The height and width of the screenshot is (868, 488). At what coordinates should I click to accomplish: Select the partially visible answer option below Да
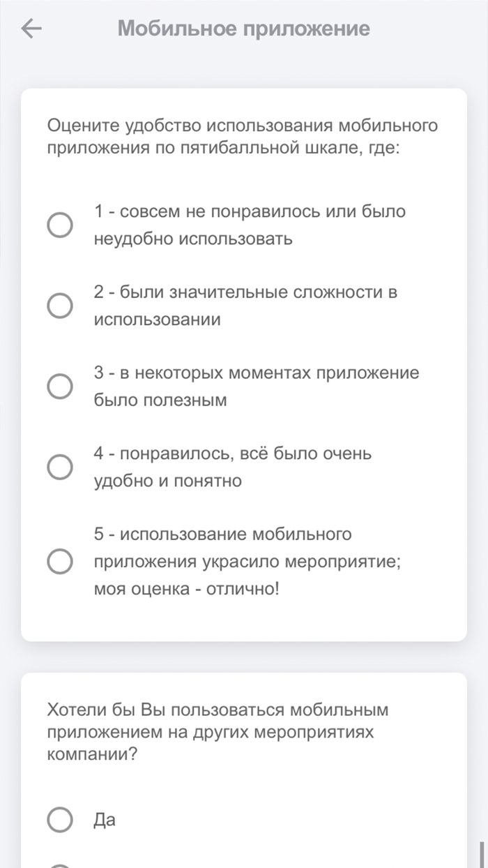61,864
